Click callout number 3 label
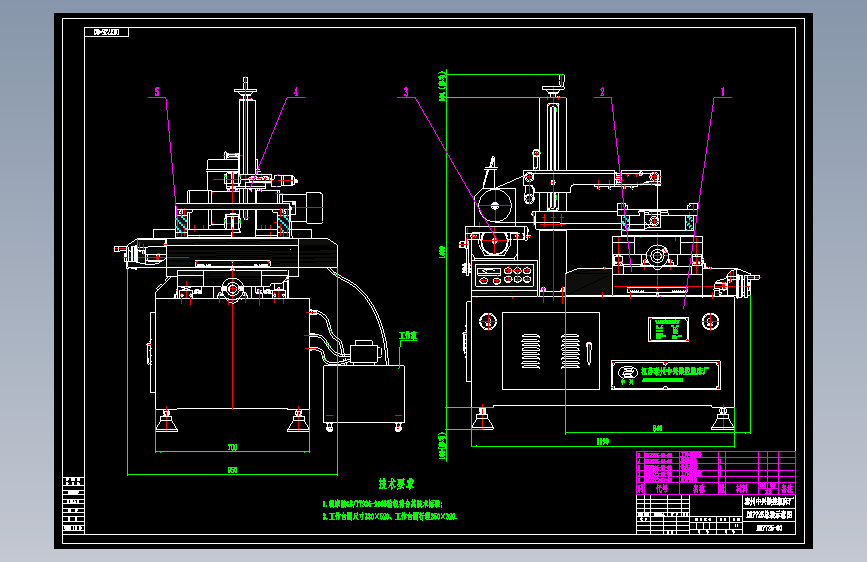This screenshot has width=867, height=562. [x=406, y=91]
